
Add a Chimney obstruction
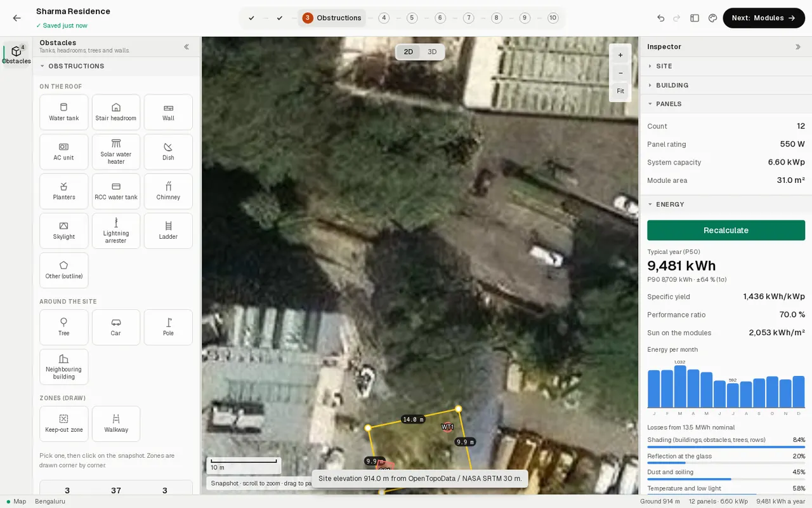pyautogui.click(x=168, y=191)
